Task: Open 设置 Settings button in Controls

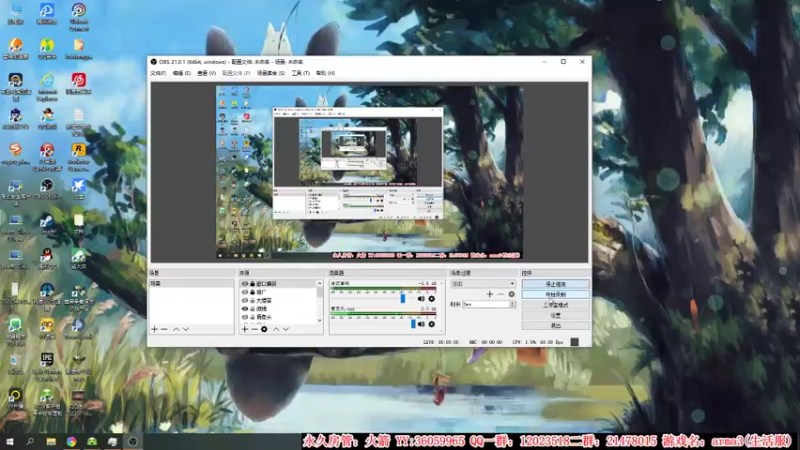Action: coord(556,315)
